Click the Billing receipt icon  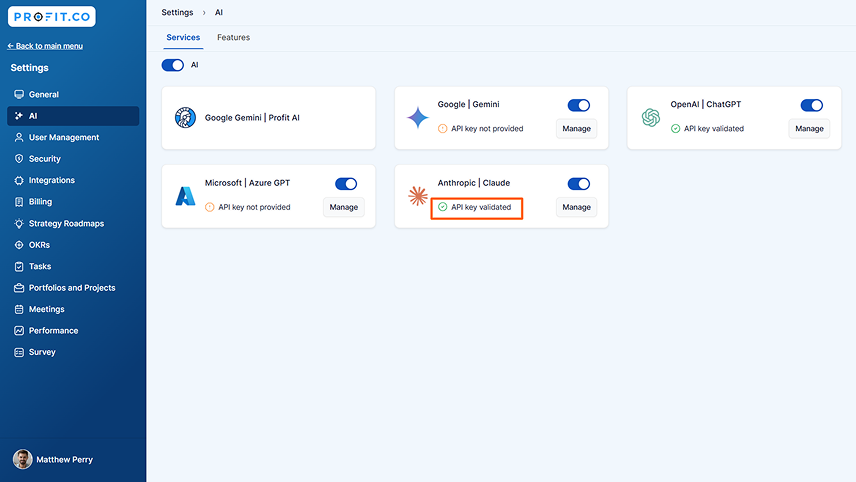point(19,202)
